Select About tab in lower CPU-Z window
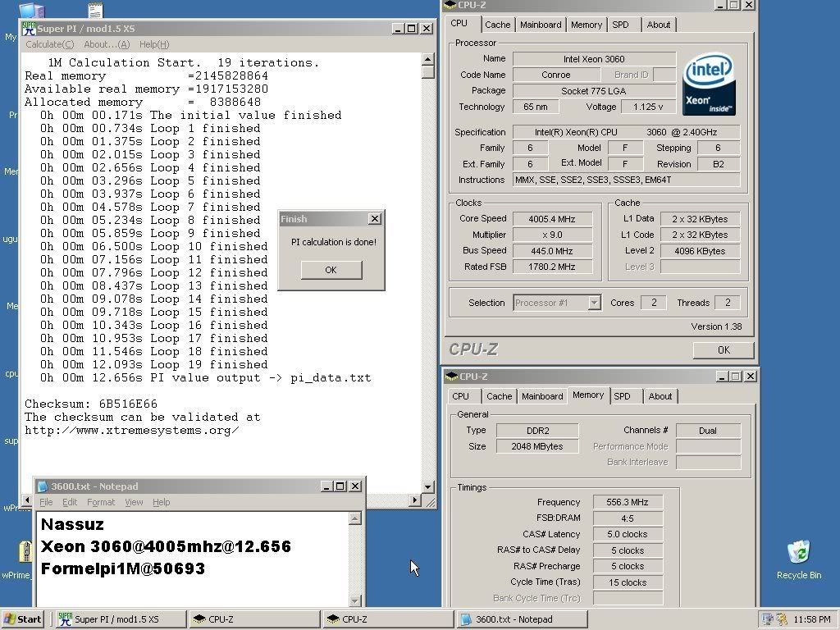This screenshot has width=840, height=630. click(x=660, y=396)
